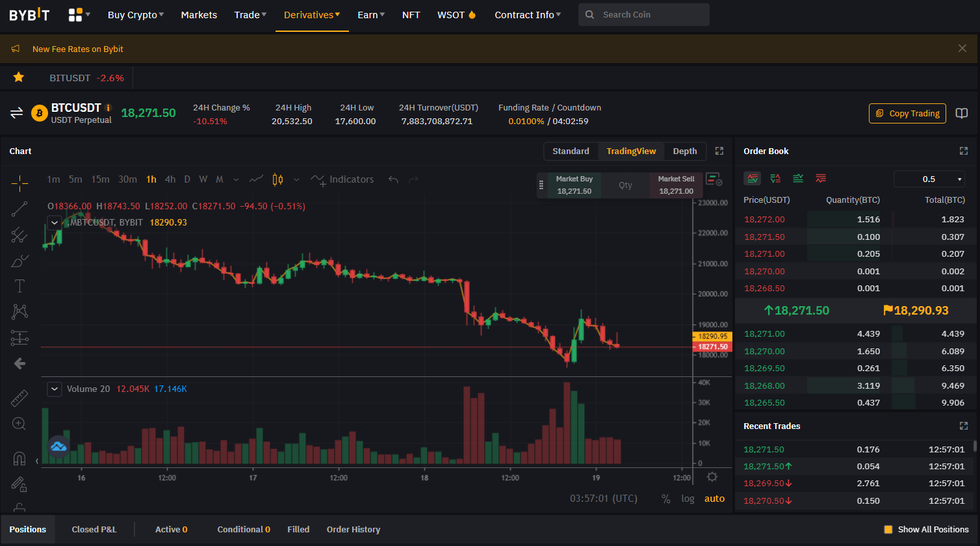Screen dimensions: 980x546
Task: Click the Copy Trading button
Action: pyautogui.click(x=907, y=113)
